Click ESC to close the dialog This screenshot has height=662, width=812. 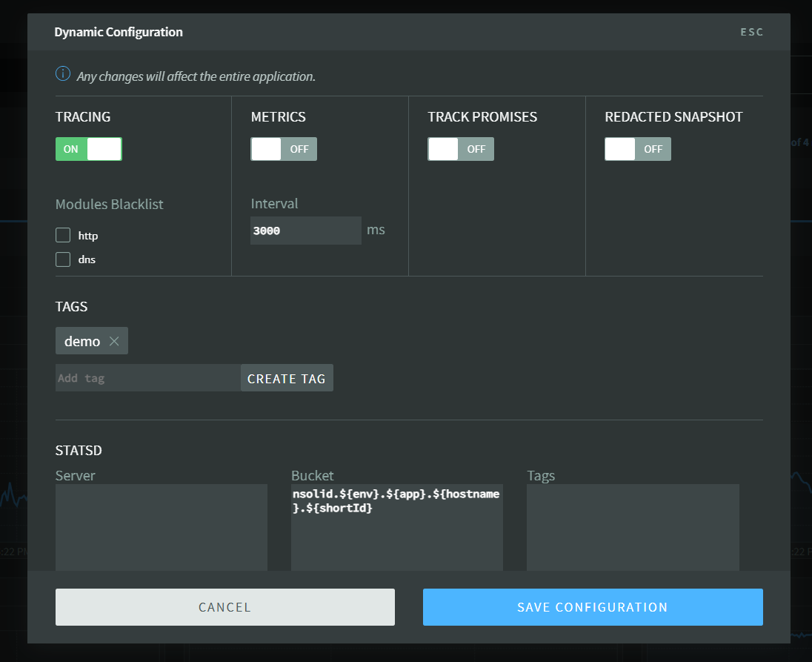[751, 32]
